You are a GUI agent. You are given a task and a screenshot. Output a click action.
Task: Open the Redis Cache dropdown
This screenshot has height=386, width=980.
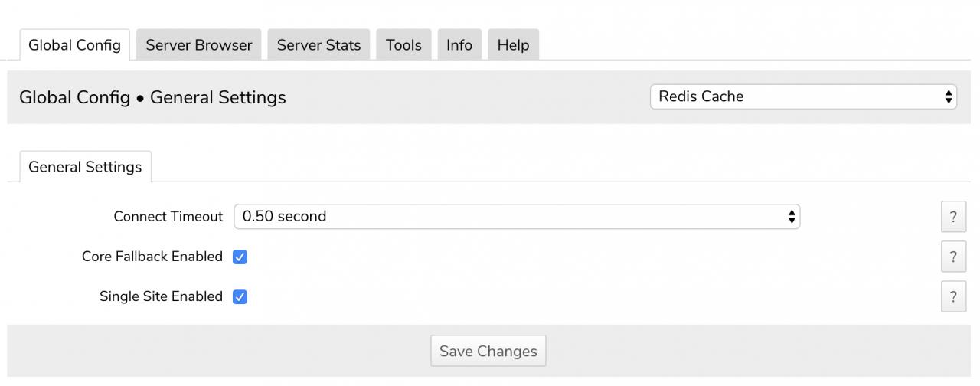point(803,96)
